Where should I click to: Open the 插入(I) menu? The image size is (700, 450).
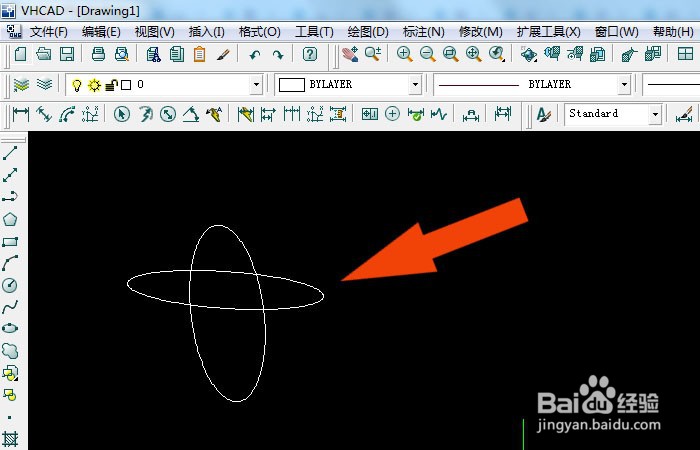(x=207, y=32)
